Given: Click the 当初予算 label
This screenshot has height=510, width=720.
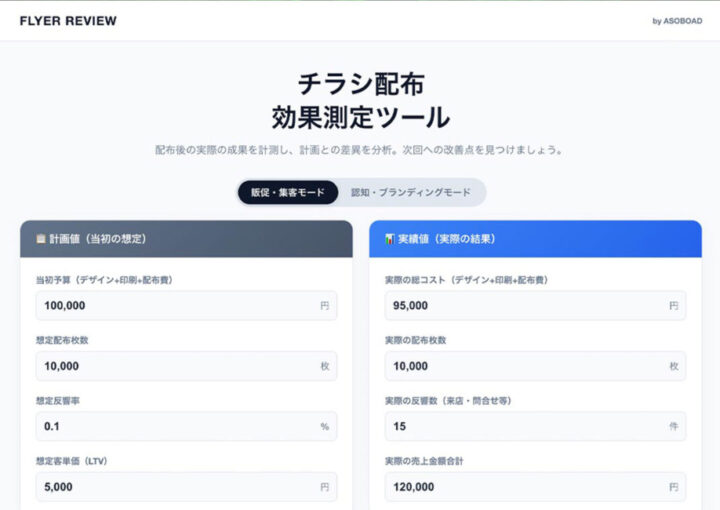Looking at the screenshot, I should 104,280.
